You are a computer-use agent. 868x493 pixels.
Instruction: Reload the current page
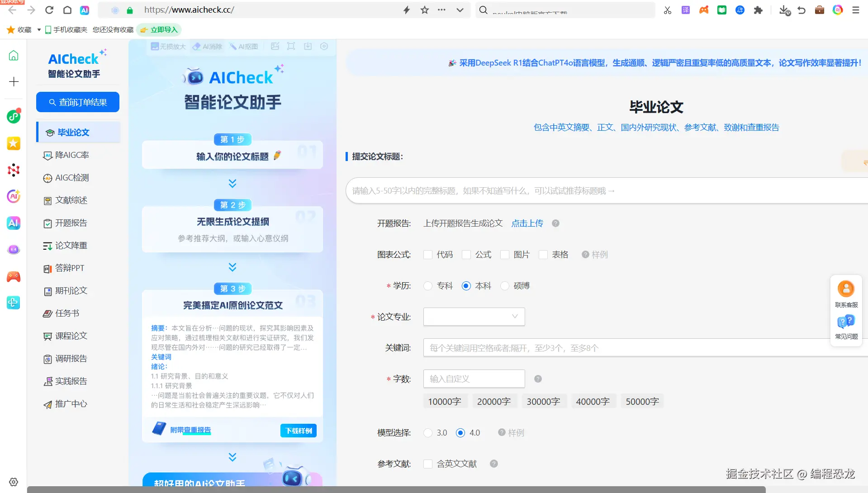(x=49, y=10)
